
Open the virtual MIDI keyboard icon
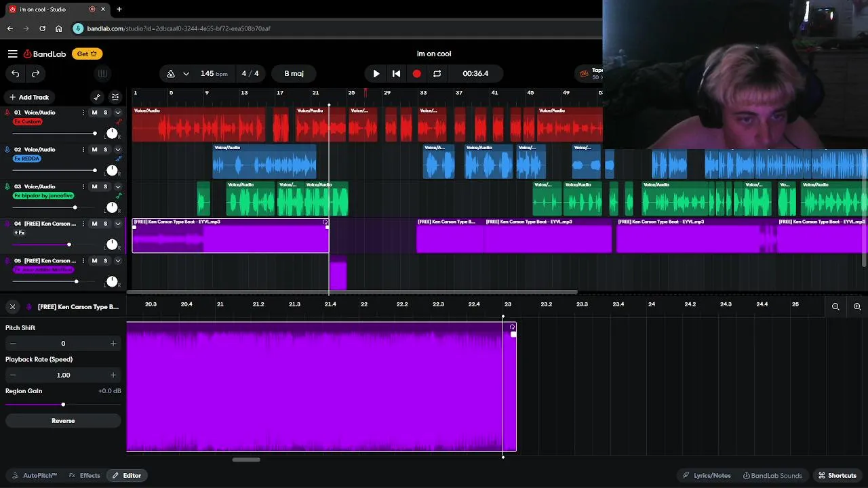point(102,73)
